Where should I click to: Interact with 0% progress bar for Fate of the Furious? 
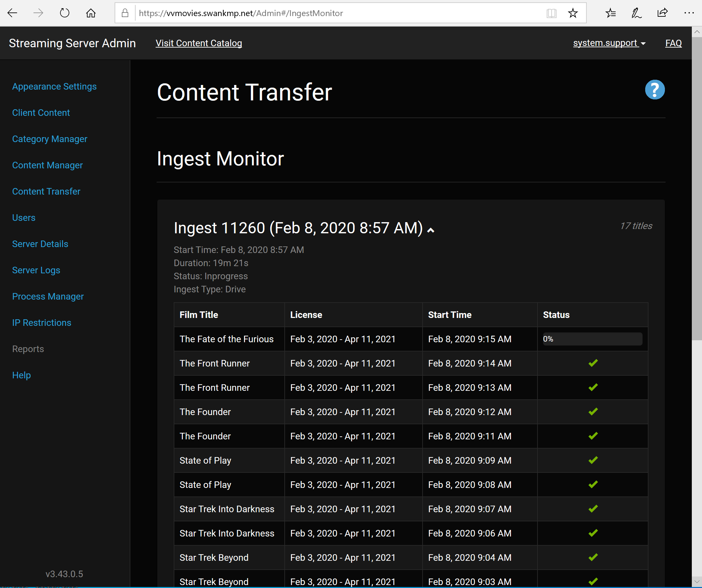point(592,339)
